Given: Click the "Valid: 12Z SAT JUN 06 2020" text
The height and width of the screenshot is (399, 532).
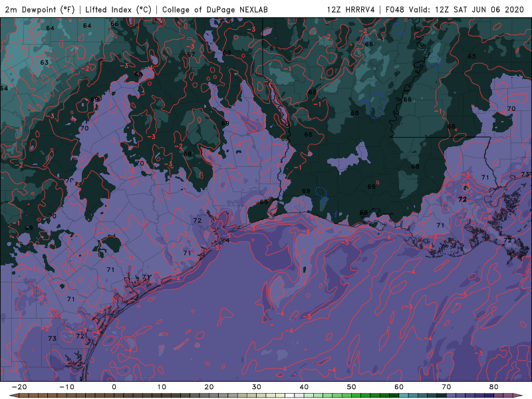Looking at the screenshot, I should (x=467, y=9).
